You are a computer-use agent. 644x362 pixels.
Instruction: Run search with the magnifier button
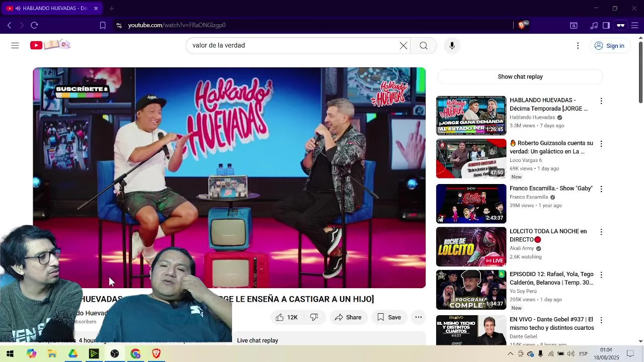(424, 46)
